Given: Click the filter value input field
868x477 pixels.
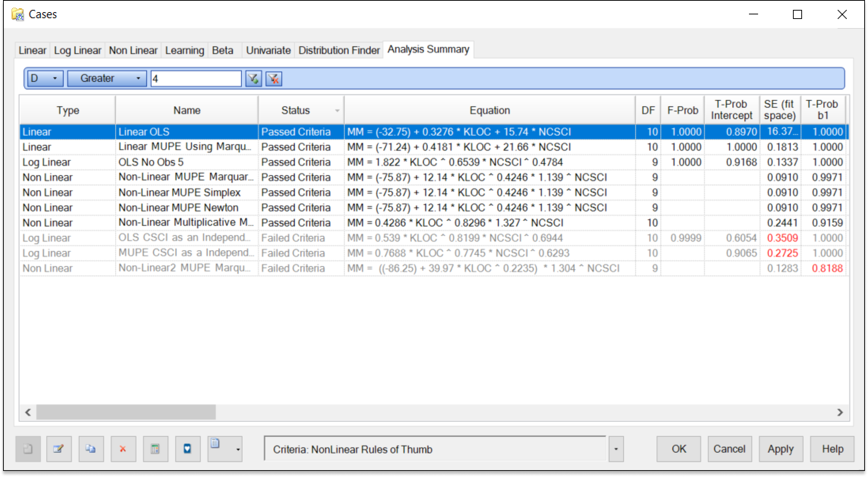Looking at the screenshot, I should (196, 79).
